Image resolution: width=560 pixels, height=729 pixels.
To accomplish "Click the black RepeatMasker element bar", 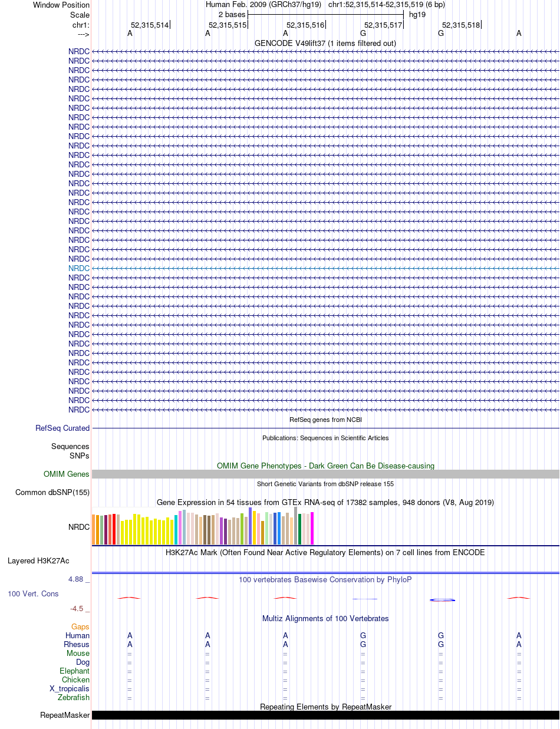I will coord(325,715).
